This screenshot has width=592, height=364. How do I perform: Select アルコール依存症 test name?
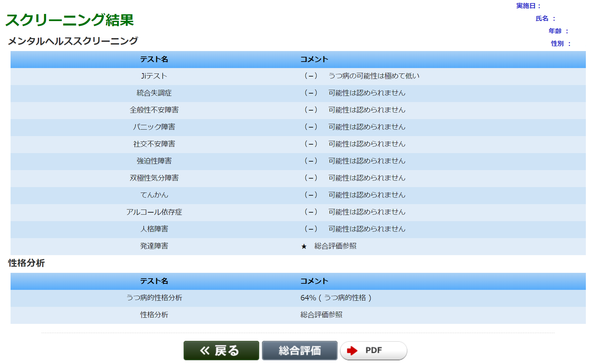pos(154,212)
